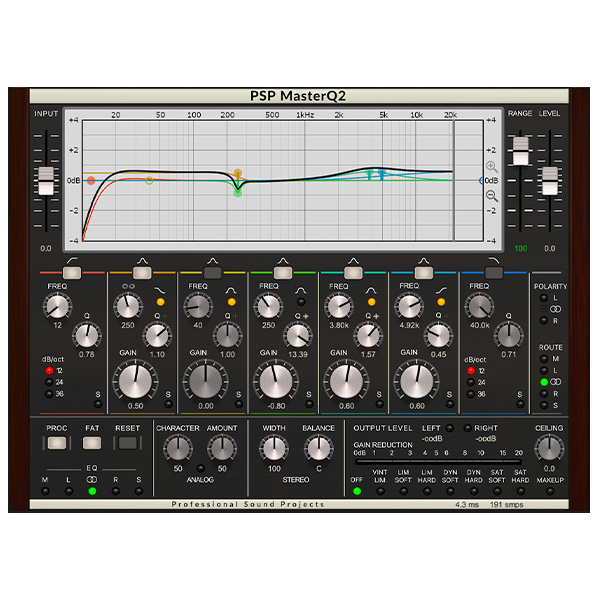This screenshot has width=600, height=600.
Task: Click the polarity link icon
Action: pyautogui.click(x=555, y=309)
